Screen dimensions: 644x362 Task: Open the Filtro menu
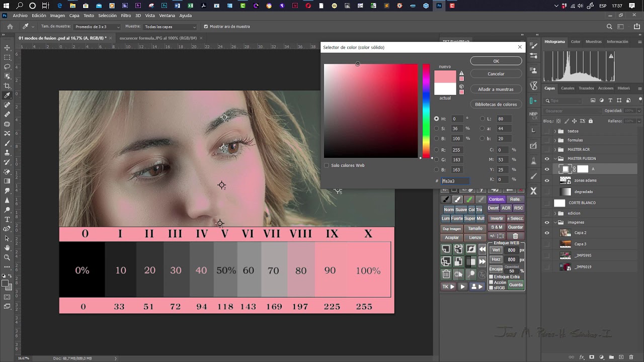[126, 16]
